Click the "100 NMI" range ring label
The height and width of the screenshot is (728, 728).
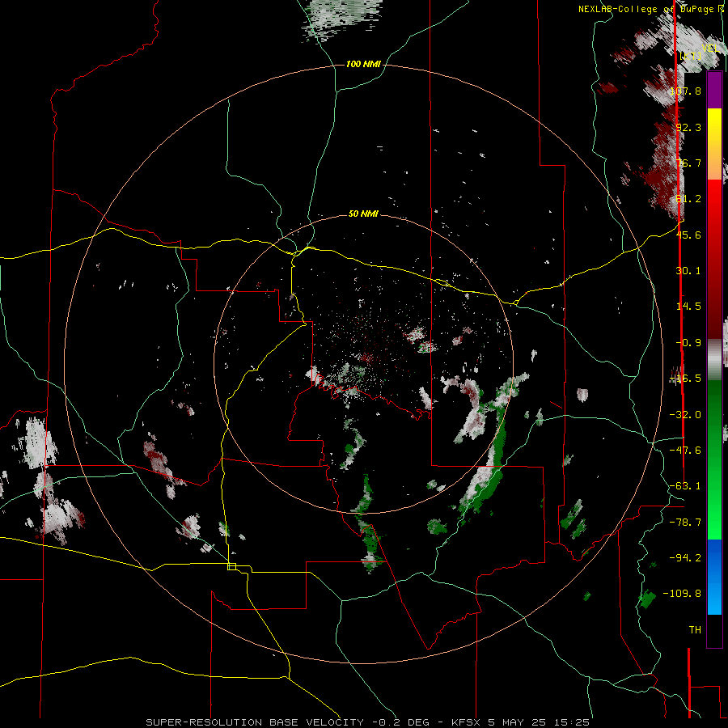click(363, 64)
